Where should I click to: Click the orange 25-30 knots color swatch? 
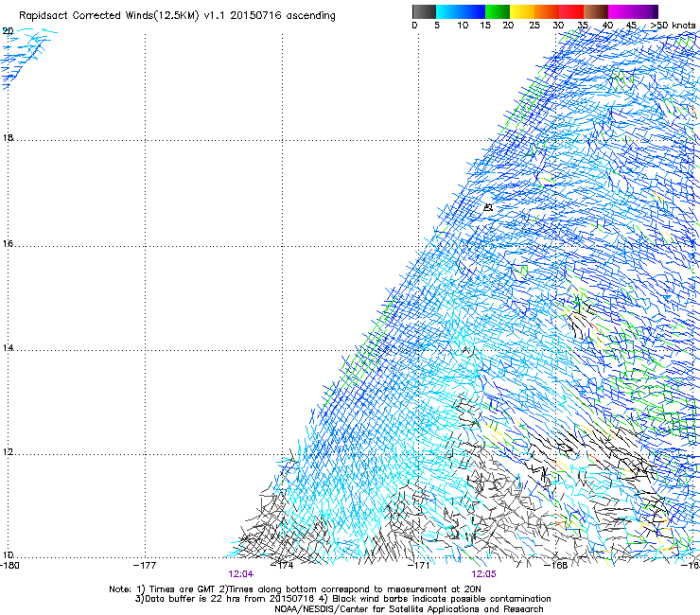coord(547,11)
